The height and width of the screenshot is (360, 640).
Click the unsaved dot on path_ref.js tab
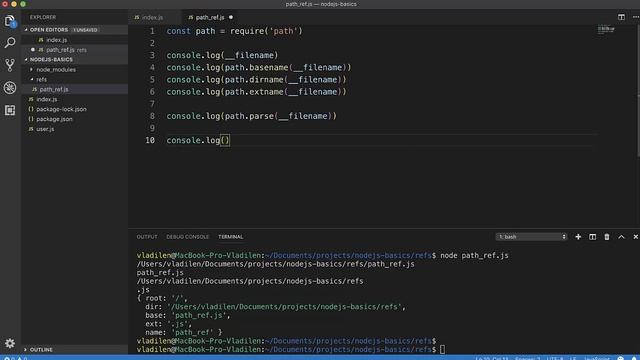point(231,18)
